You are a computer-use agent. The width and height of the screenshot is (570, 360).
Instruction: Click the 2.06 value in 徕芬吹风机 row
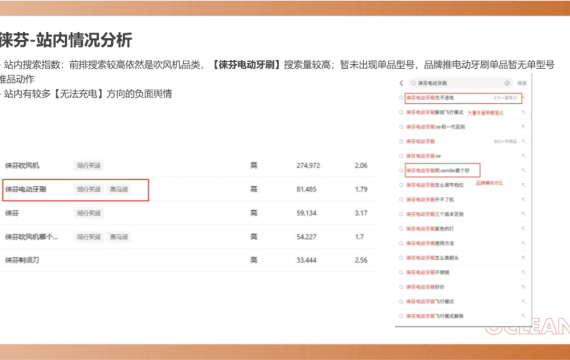tap(361, 165)
